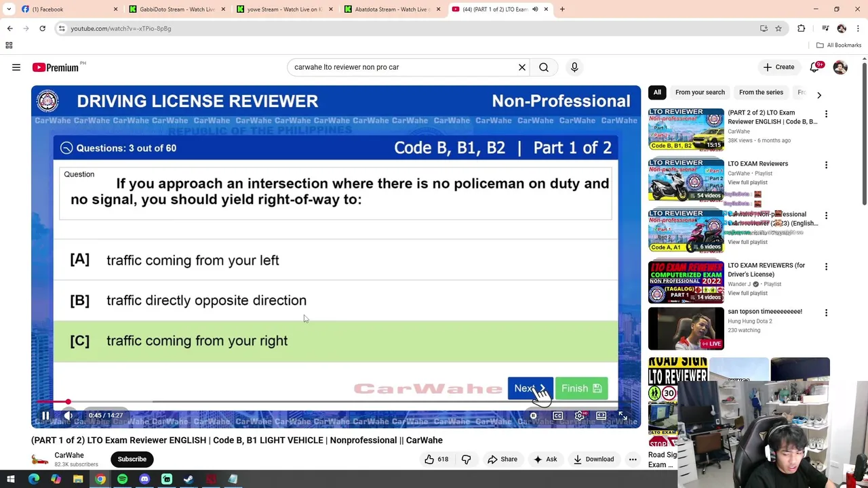This screenshot has height=488, width=868.
Task: Open Windows Start menu
Action: click(x=11, y=480)
